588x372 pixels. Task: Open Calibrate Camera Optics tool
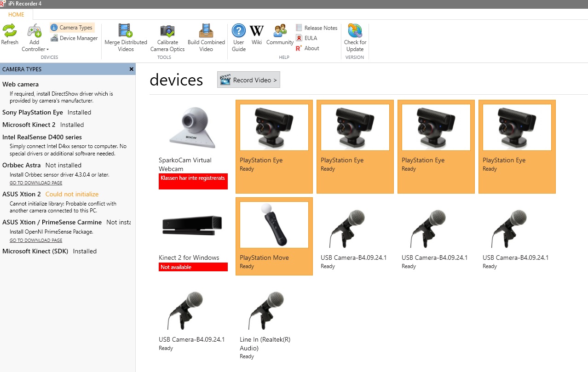pos(167,38)
